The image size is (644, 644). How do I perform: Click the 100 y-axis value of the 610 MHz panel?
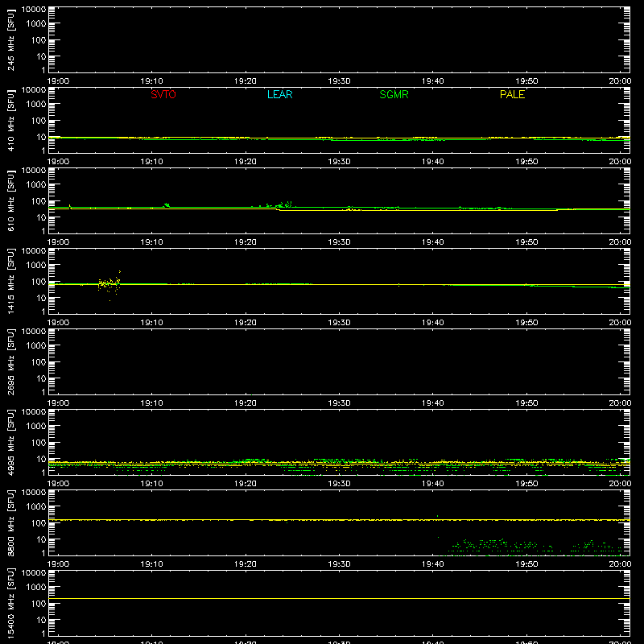[x=39, y=201]
